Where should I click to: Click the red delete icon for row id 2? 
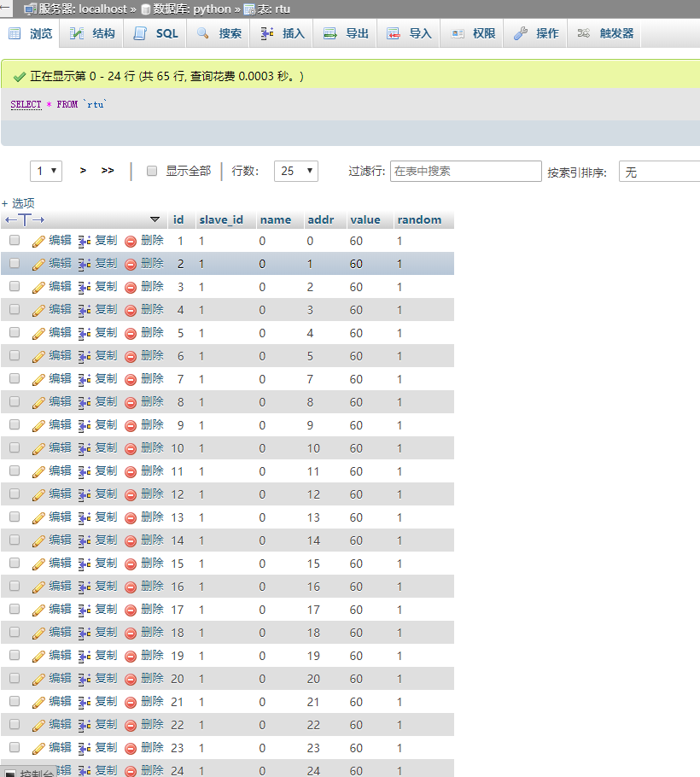tap(131, 265)
